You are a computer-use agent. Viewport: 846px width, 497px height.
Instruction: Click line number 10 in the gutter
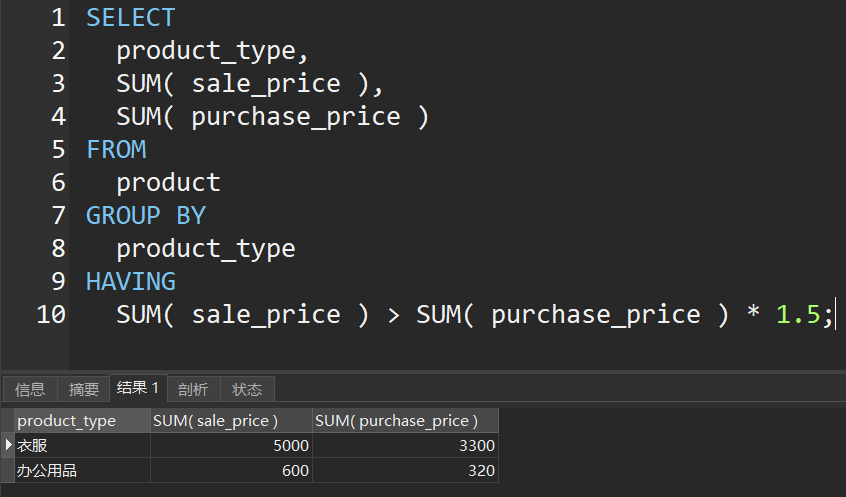(50, 314)
